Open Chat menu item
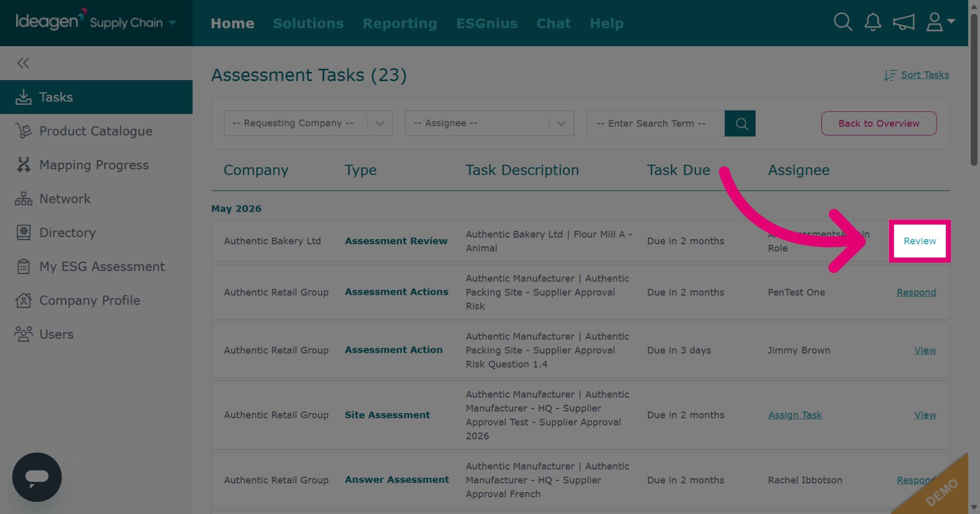The image size is (980, 514). point(553,23)
